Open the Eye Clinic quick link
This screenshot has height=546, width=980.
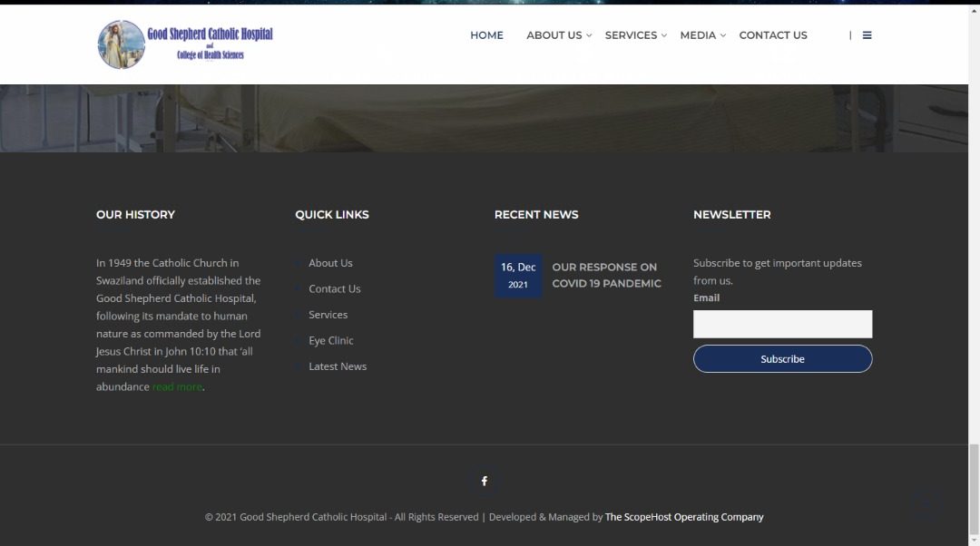330,341
